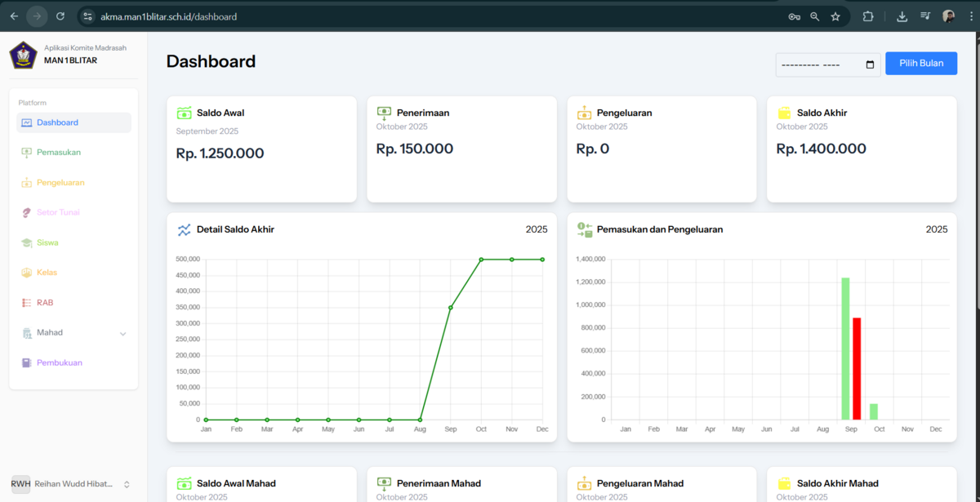Click the MAN 1 BLITAR logo
Image resolution: width=980 pixels, height=502 pixels.
tap(23, 55)
